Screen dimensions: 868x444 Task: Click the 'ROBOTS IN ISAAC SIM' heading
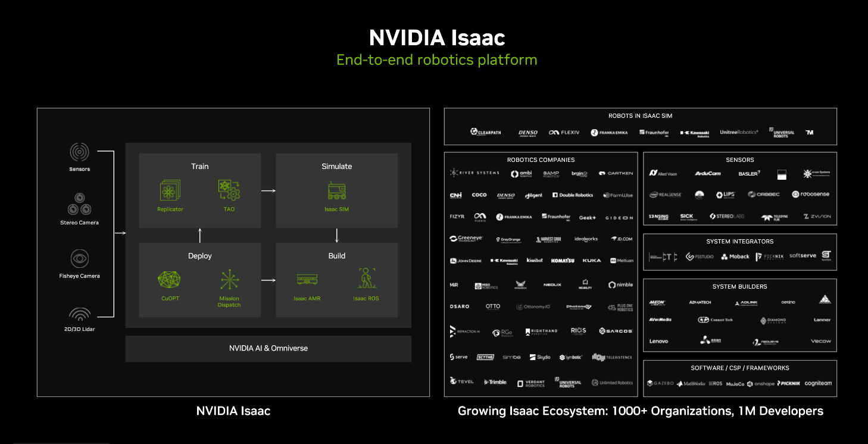click(640, 116)
